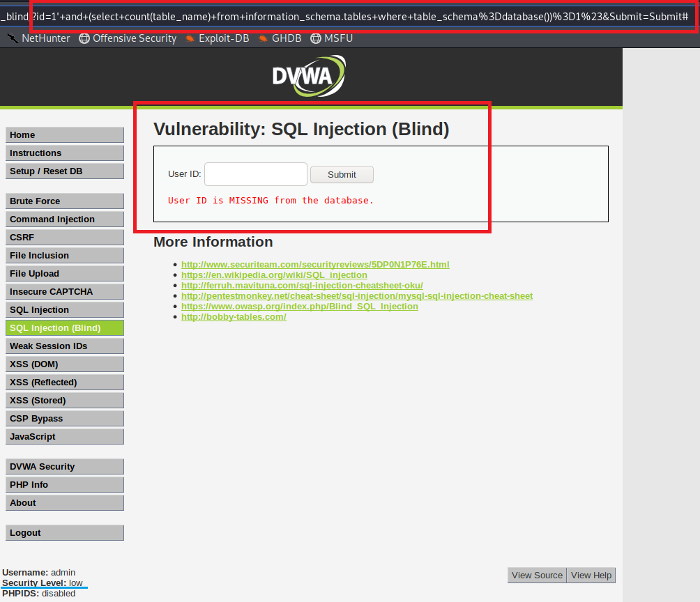Open the CSRF module
This screenshot has width=700, height=602.
point(65,238)
